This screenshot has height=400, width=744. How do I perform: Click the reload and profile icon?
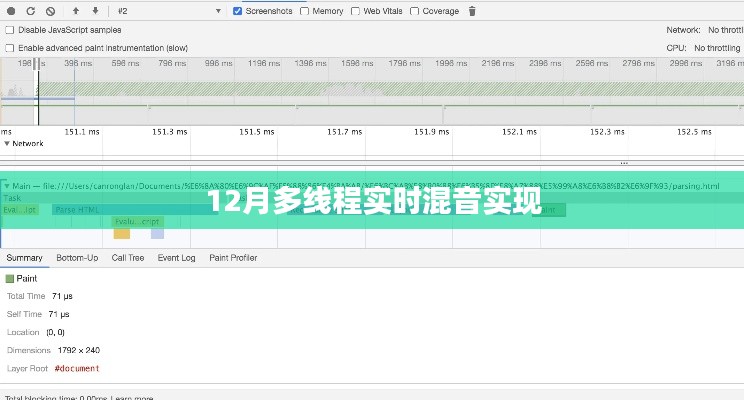coord(30,11)
